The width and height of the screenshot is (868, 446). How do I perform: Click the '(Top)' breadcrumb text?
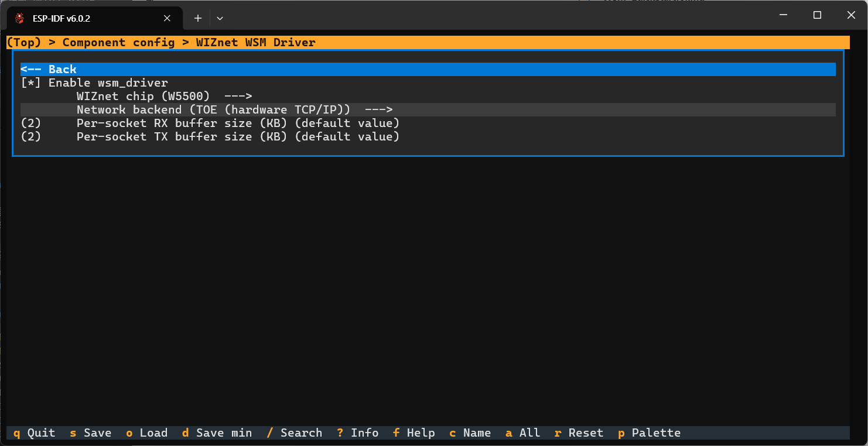click(24, 42)
